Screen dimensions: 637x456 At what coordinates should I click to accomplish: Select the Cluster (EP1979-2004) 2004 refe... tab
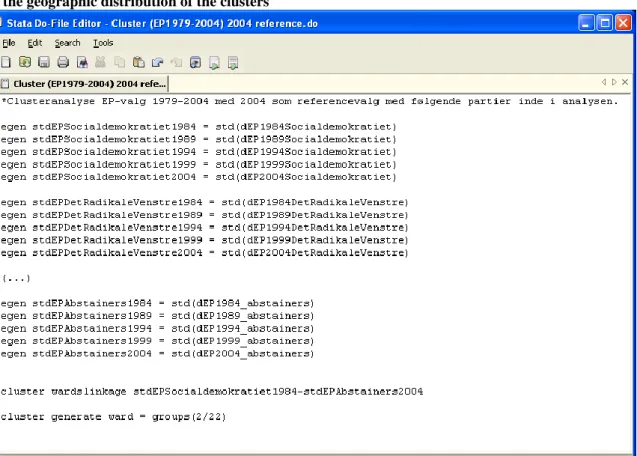click(84, 84)
